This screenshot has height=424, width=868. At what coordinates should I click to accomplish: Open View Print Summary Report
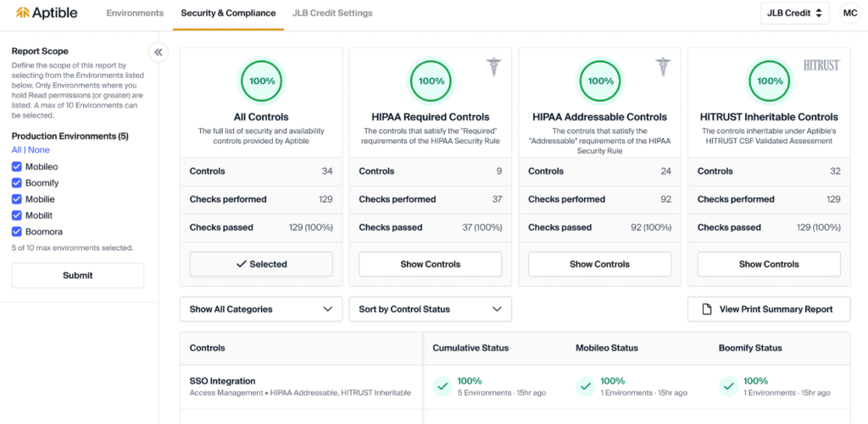click(x=770, y=310)
